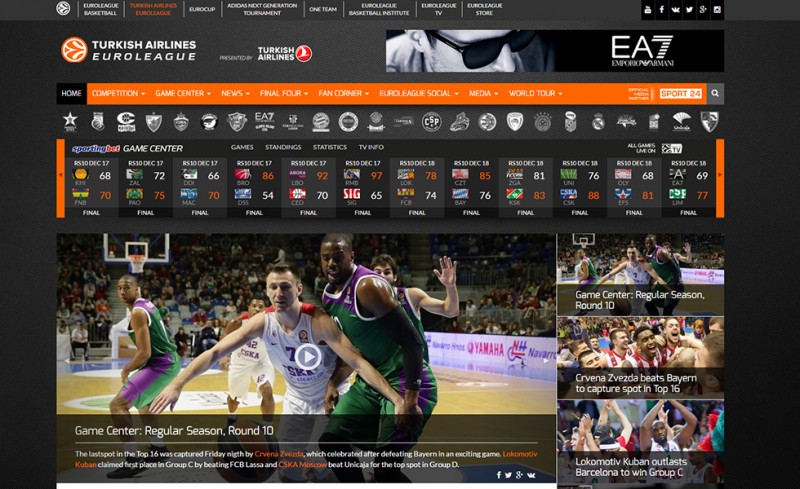This screenshot has height=489, width=800.
Task: Open the main headline Game Center: Regular Season
Action: click(174, 431)
